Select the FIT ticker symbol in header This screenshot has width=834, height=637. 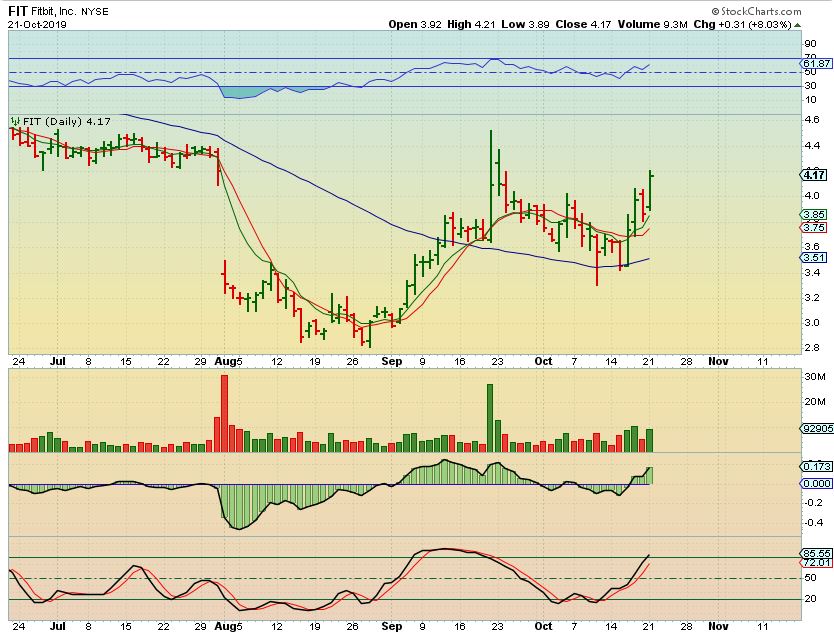18,11
